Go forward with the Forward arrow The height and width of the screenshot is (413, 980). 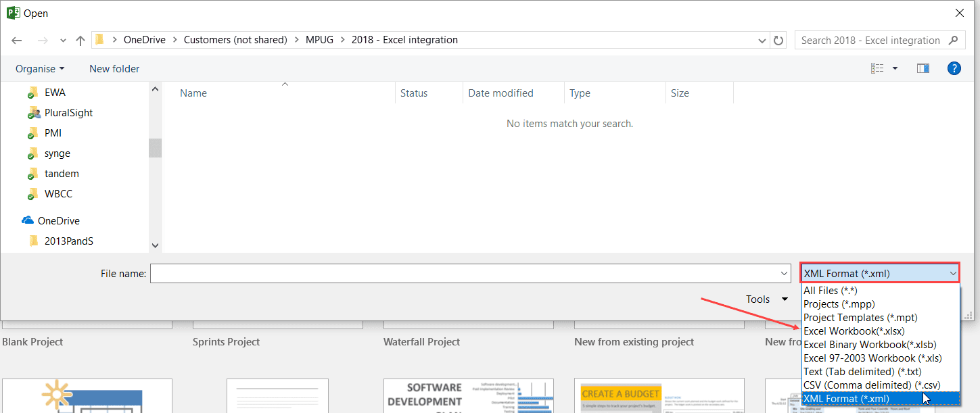click(42, 41)
